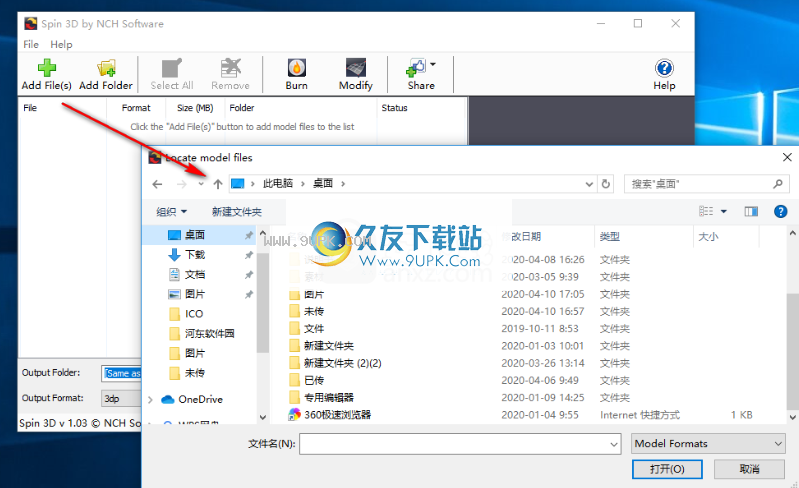Click the Size (MB) column header
The image size is (799, 488).
coord(195,107)
